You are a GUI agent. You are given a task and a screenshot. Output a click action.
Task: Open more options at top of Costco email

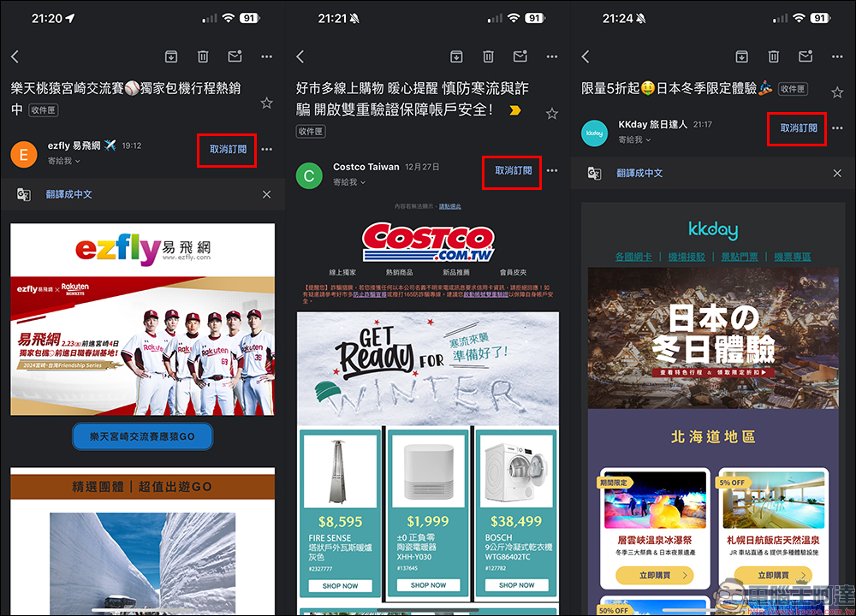(552, 56)
